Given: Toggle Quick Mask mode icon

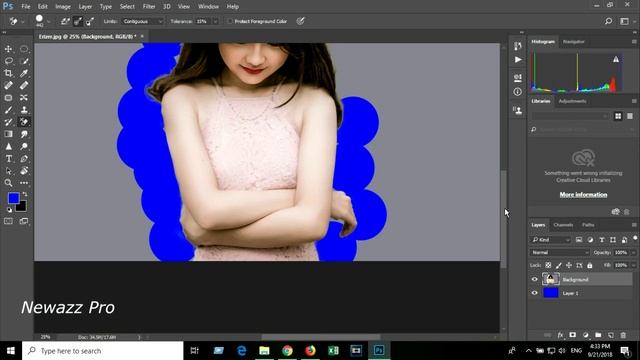Looking at the screenshot, I should [x=8, y=221].
